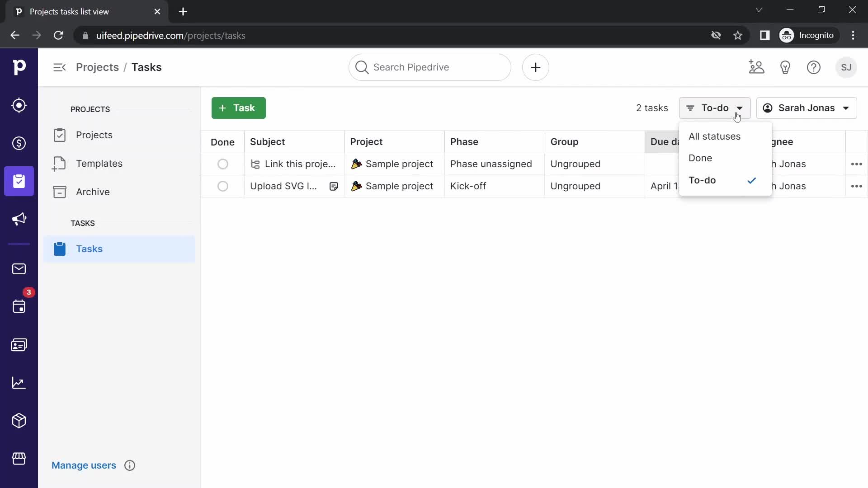This screenshot has height=488, width=868.
Task: Click the help question mark icon
Action: point(814,67)
